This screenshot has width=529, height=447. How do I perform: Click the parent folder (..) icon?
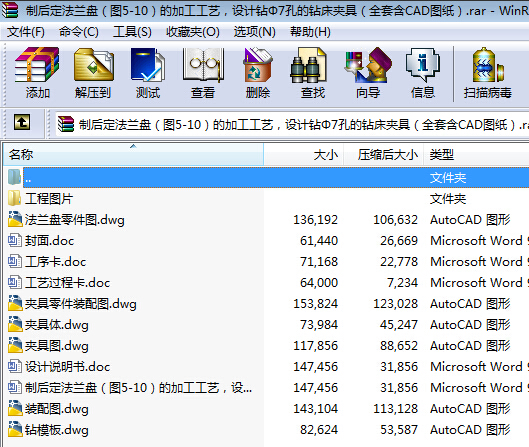(14, 177)
